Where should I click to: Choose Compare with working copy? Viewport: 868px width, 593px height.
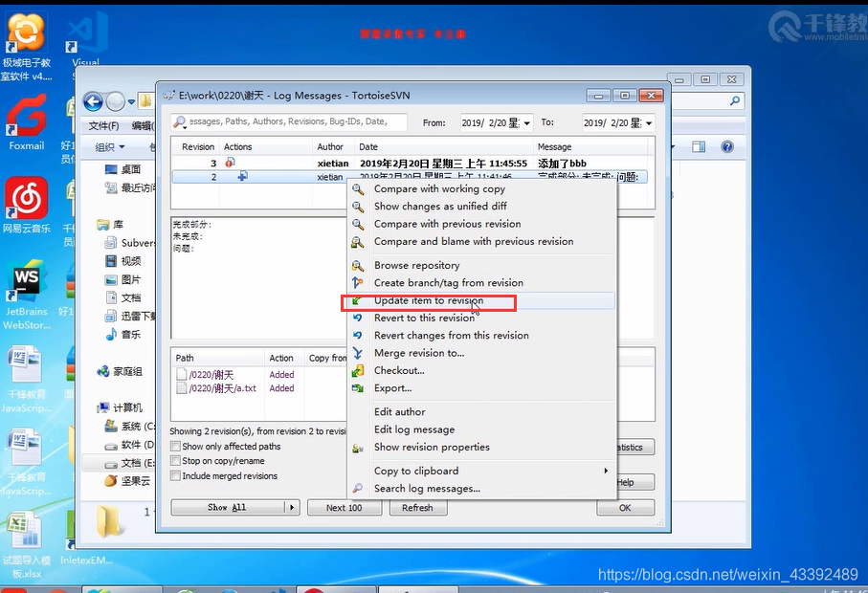439,188
